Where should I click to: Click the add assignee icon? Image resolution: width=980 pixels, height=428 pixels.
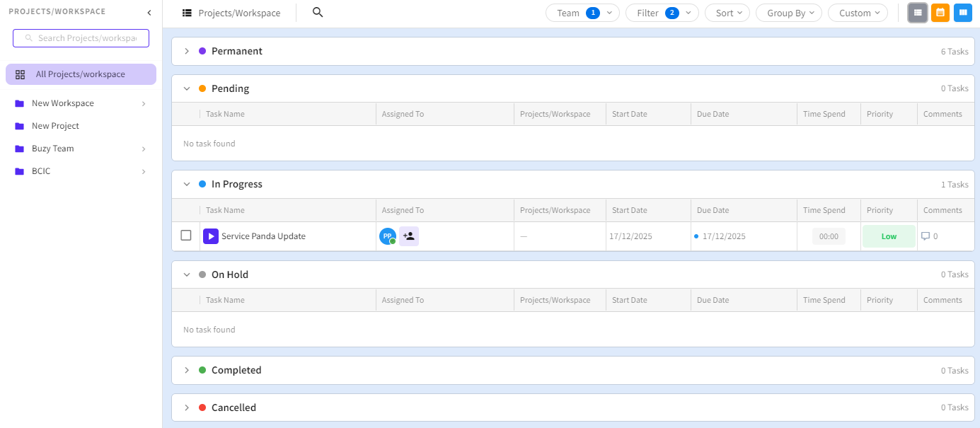pyautogui.click(x=409, y=236)
